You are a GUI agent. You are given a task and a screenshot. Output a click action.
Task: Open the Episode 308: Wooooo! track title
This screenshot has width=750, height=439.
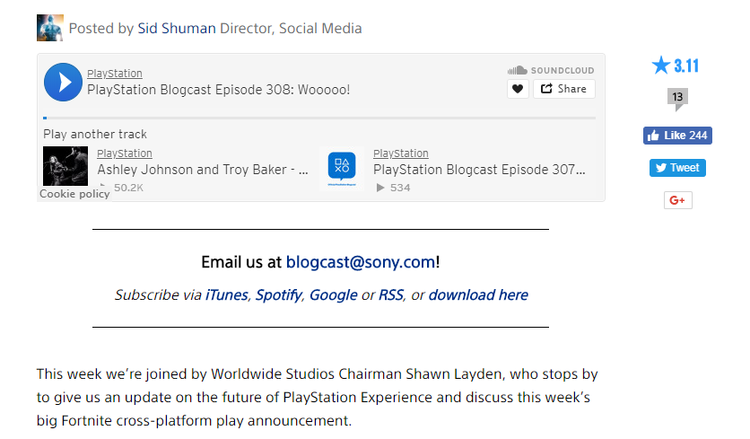[x=219, y=89]
